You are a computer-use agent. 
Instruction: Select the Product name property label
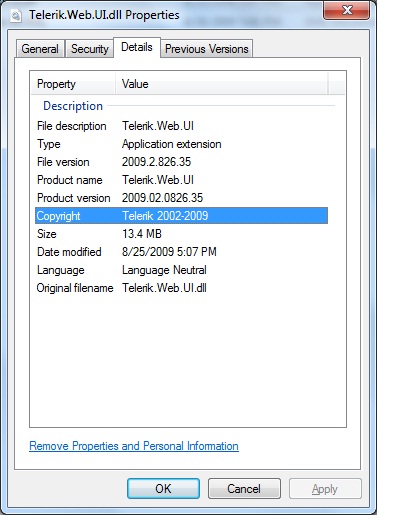70,180
